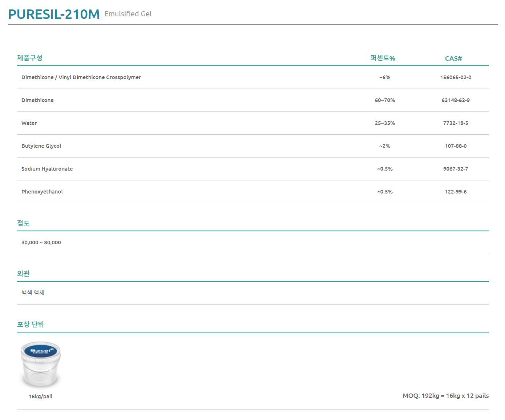
Task: Select 'Dimethicone / Vinyl Dimethicone Crosspolymer' row name
Action: pos(81,77)
